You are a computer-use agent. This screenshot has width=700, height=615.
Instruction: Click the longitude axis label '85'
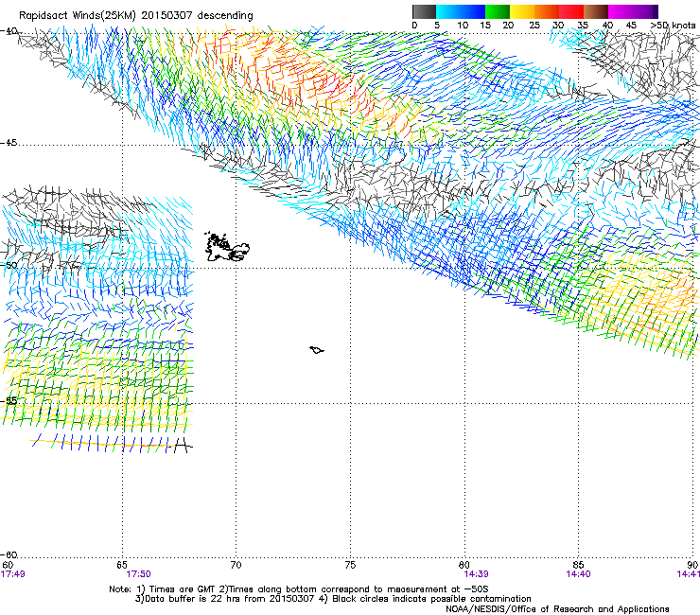pos(578,565)
